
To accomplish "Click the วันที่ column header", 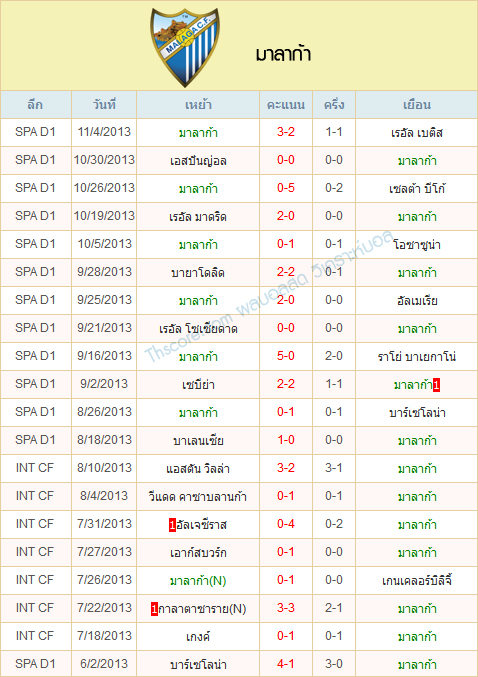I will [104, 105].
